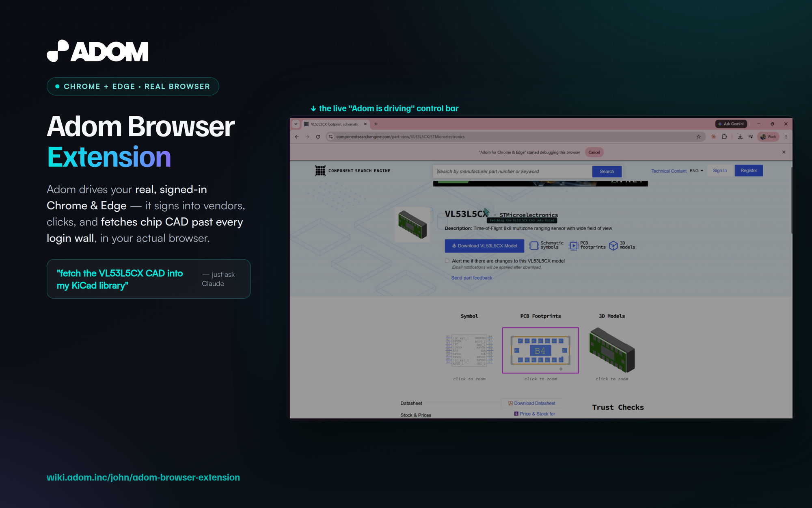812x508 pixels.
Task: Click the Send part feedback link
Action: 472,278
